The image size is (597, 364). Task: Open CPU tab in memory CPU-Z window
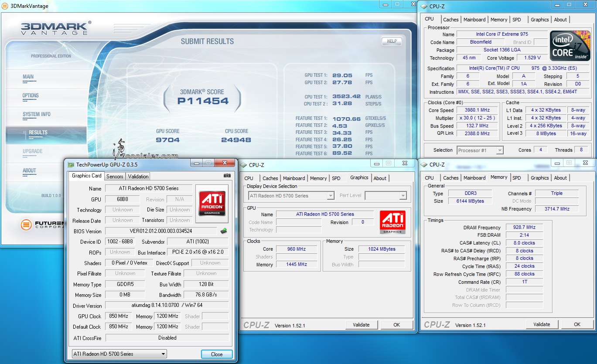tap(430, 178)
